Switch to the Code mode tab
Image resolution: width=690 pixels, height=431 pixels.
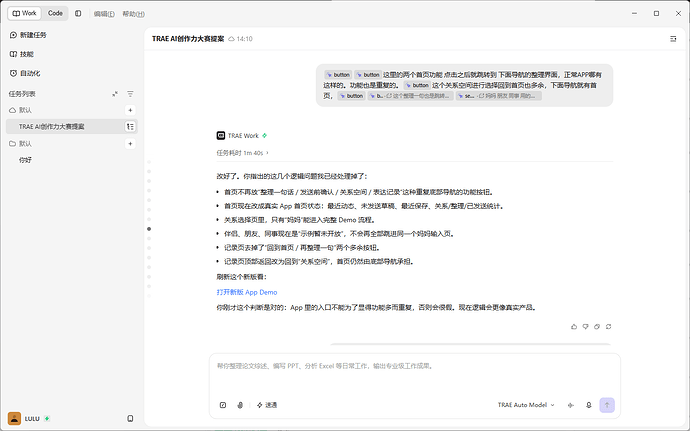pyautogui.click(x=55, y=13)
